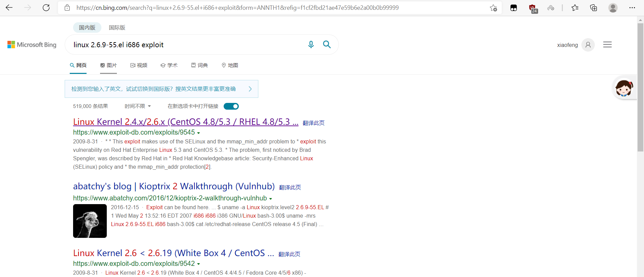Expand dropdown beside exploit-db.com/exploits/9542 URL

point(198,264)
